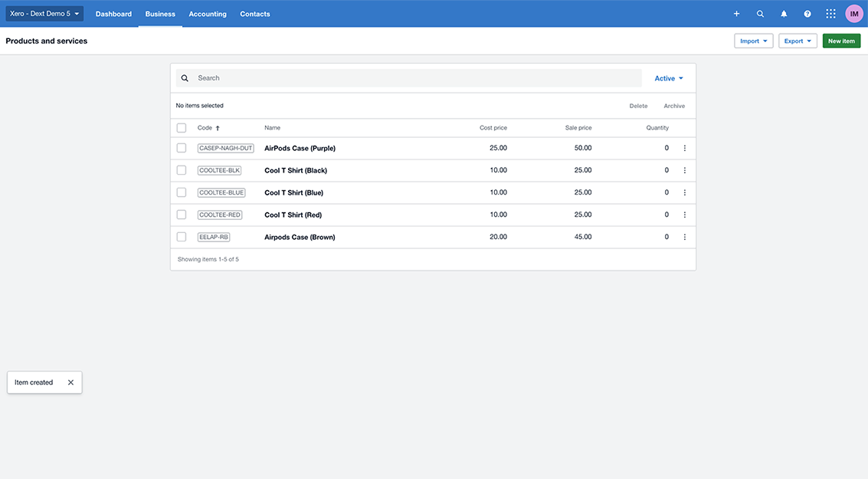Image resolution: width=868 pixels, height=479 pixels.
Task: Select the COOLTEE-BLK row checkbox
Action: pyautogui.click(x=182, y=170)
